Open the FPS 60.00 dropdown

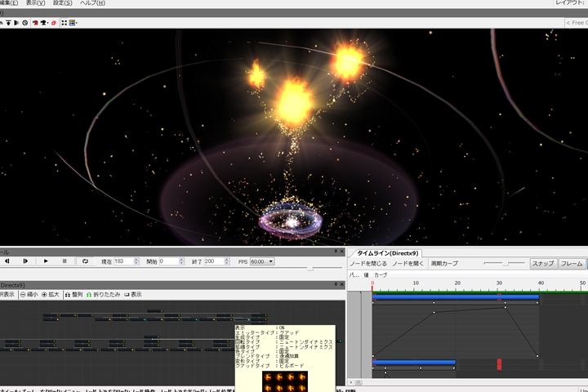click(261, 261)
